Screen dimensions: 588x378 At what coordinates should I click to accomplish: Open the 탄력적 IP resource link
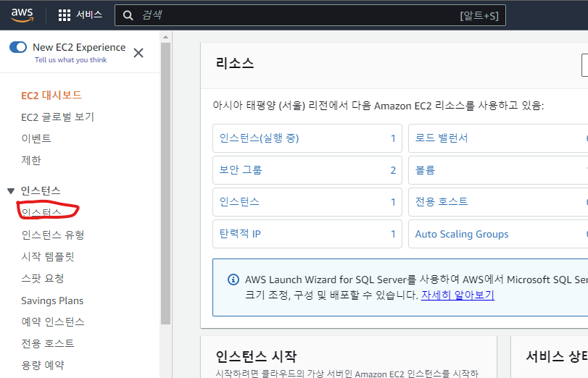[x=240, y=234]
